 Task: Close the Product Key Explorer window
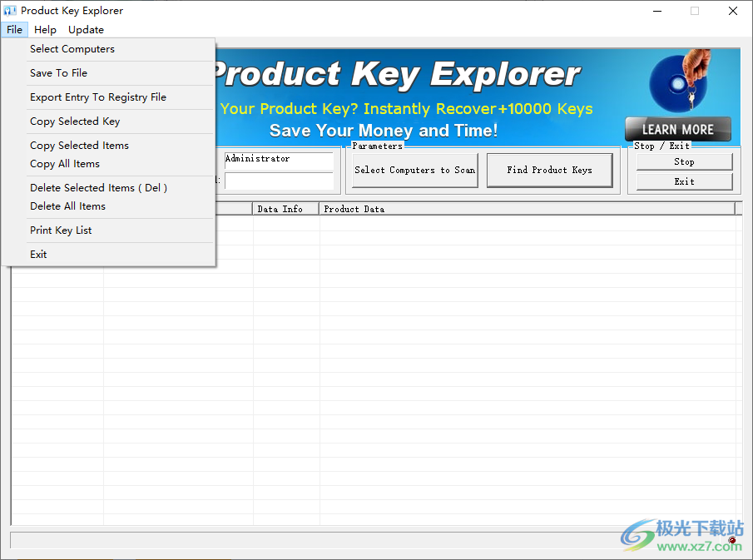733,11
